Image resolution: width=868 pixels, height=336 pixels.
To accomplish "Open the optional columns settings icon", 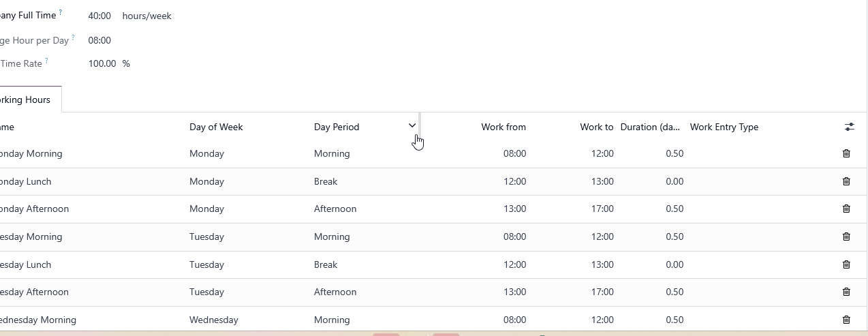I will click(x=849, y=127).
